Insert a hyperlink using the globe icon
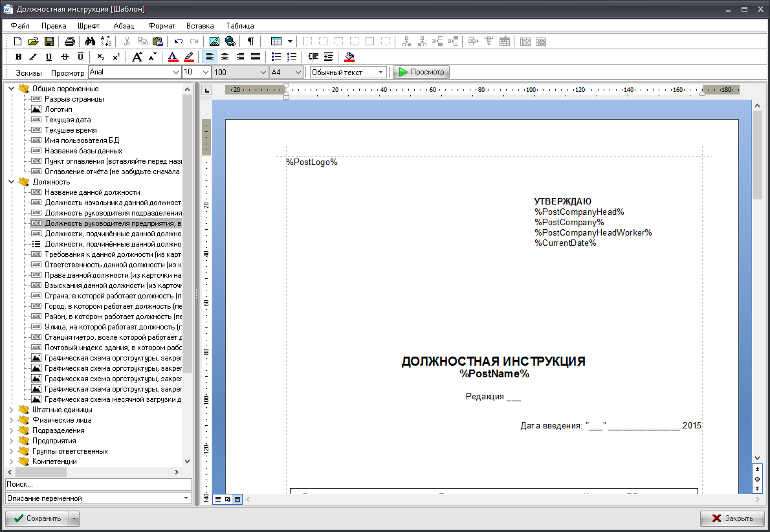The image size is (770, 532). point(230,41)
